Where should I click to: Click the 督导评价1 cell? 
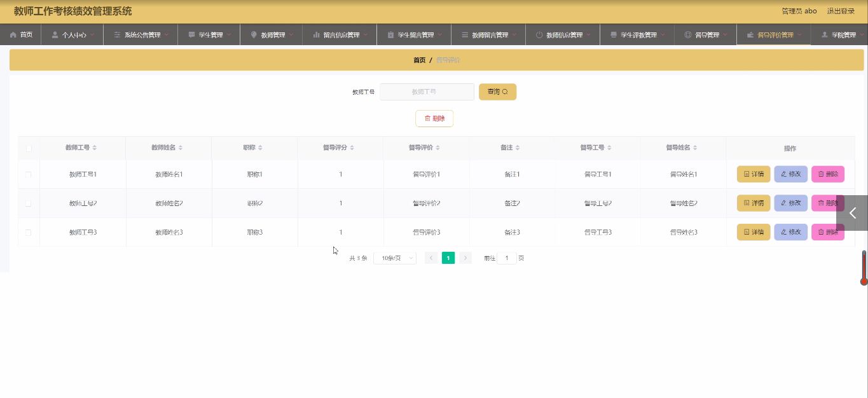[x=427, y=174]
